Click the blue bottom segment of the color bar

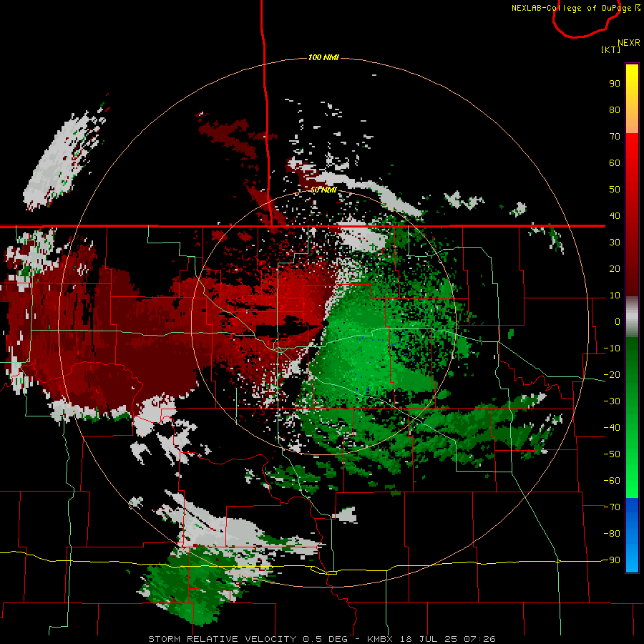632,535
